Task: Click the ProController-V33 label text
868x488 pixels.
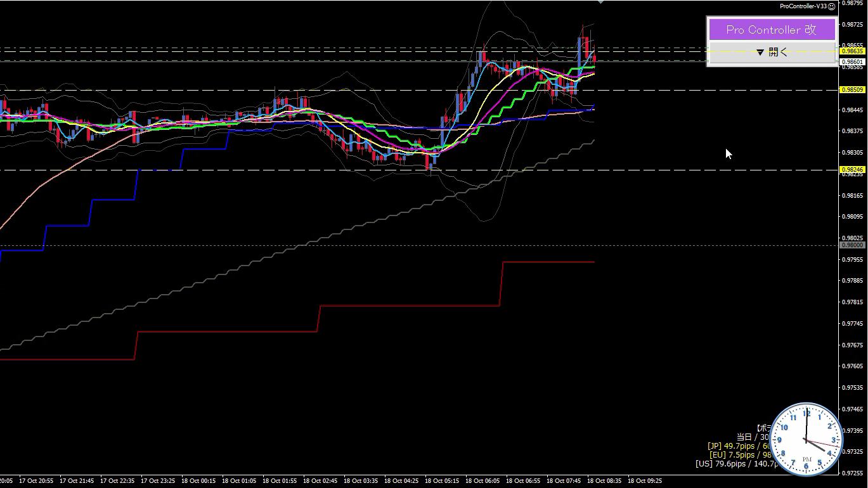Action: tap(803, 6)
